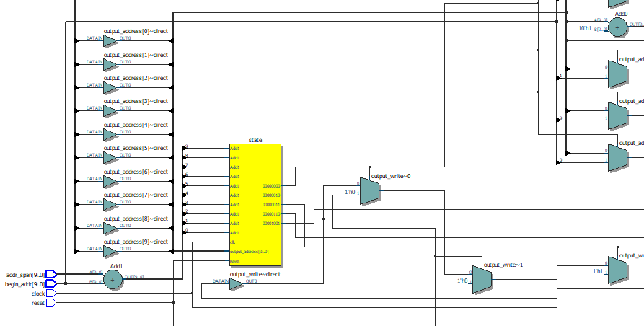Image resolution: width=644 pixels, height=326 pixels.
Task: Click the Add1 adder name label
Action: coord(117,266)
